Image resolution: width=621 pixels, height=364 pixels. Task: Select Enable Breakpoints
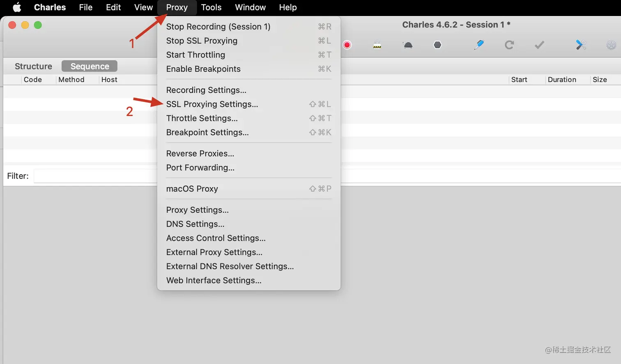click(248, 69)
